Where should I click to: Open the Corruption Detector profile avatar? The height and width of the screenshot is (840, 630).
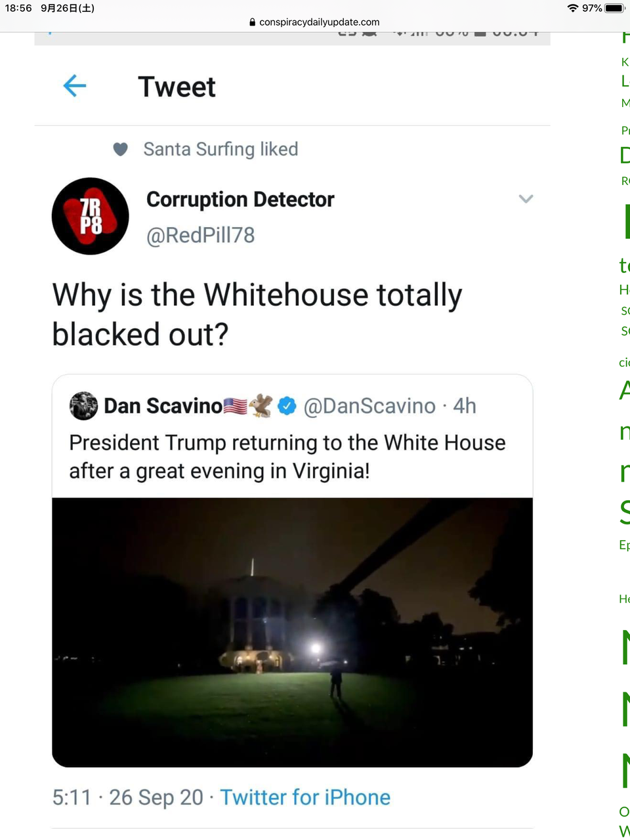tap(91, 217)
